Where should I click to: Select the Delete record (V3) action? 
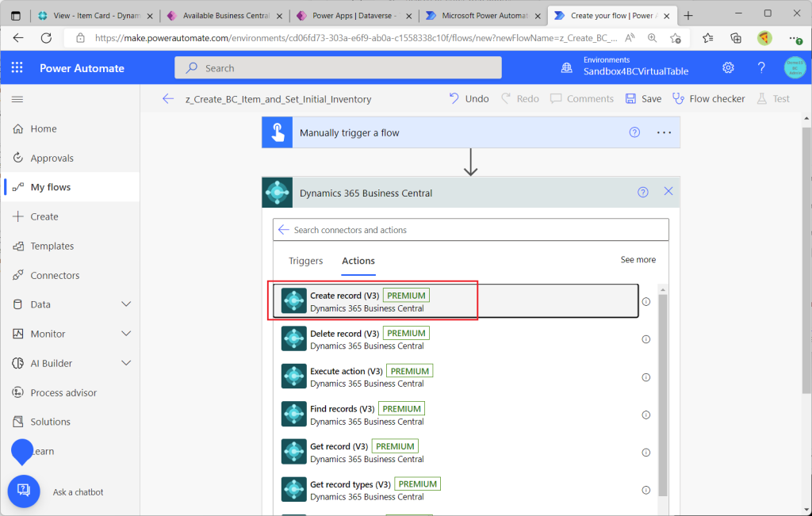[x=456, y=339]
